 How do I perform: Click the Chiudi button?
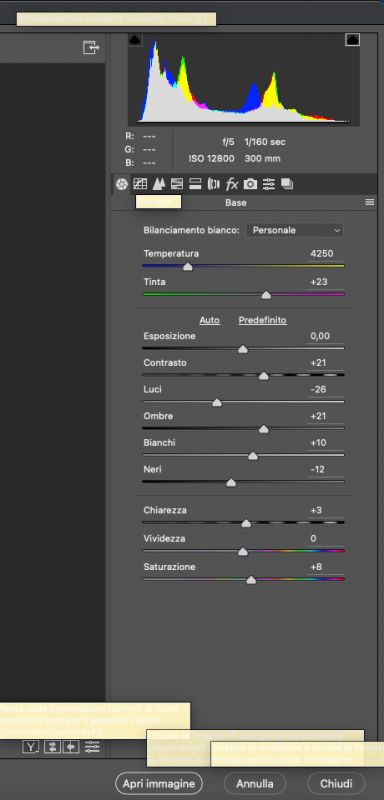pos(337,783)
